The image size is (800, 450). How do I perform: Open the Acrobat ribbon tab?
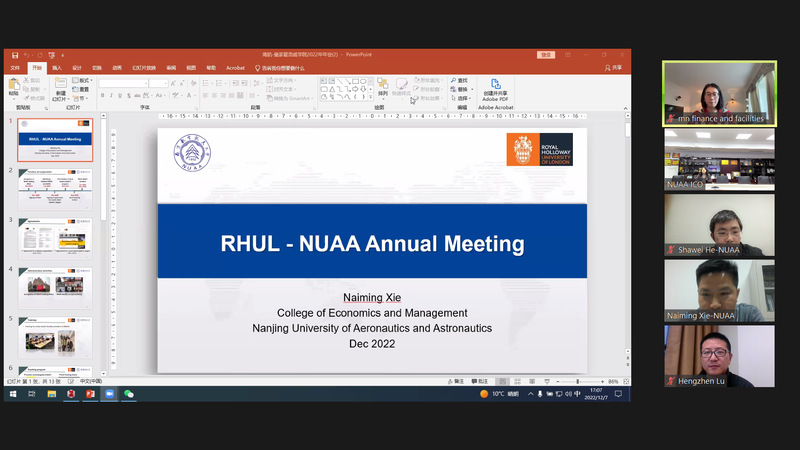[x=235, y=67]
